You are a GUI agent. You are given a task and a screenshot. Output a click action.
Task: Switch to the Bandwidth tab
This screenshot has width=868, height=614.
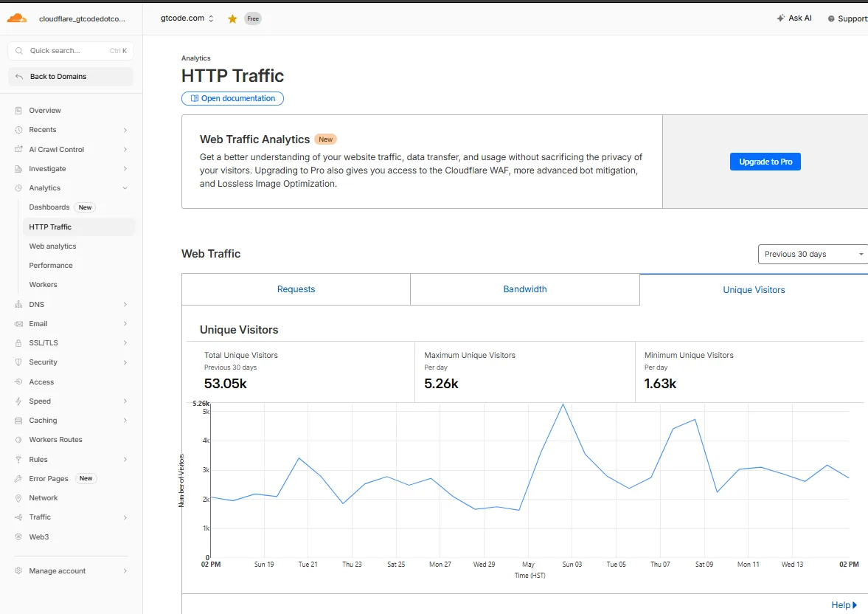point(525,289)
